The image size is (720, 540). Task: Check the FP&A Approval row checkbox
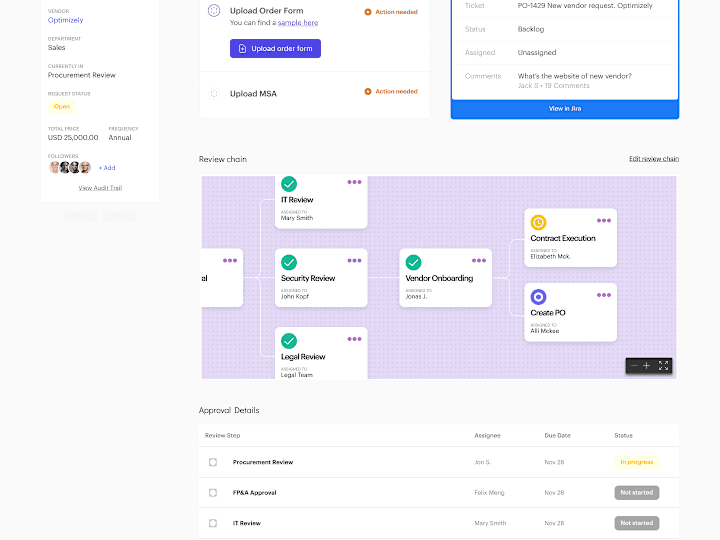coord(213,493)
